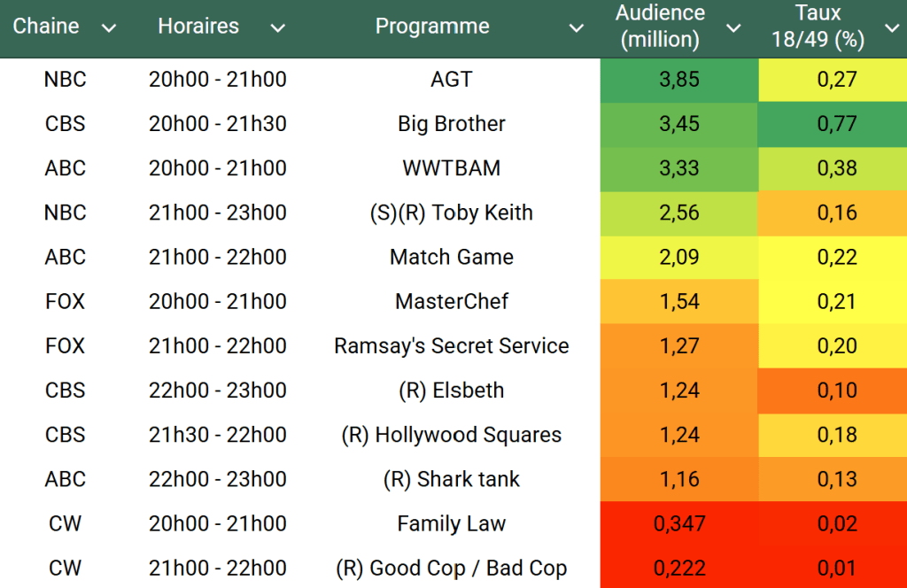The height and width of the screenshot is (588, 907).
Task: Click the (S)(R) Toby Keith cell
Action: coord(452,213)
